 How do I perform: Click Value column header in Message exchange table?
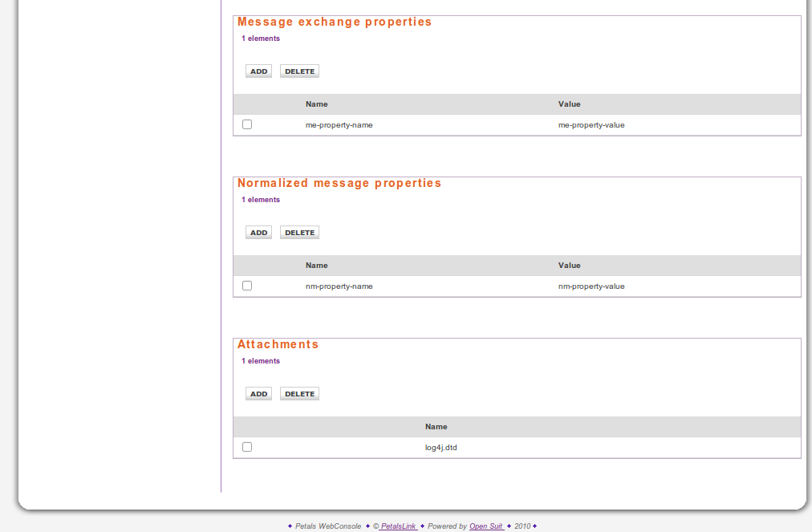569,104
